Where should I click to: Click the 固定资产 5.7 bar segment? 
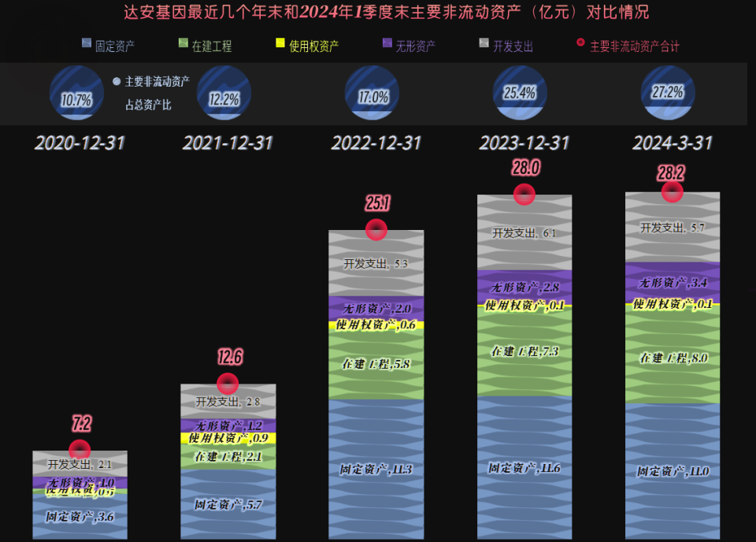tap(228, 504)
